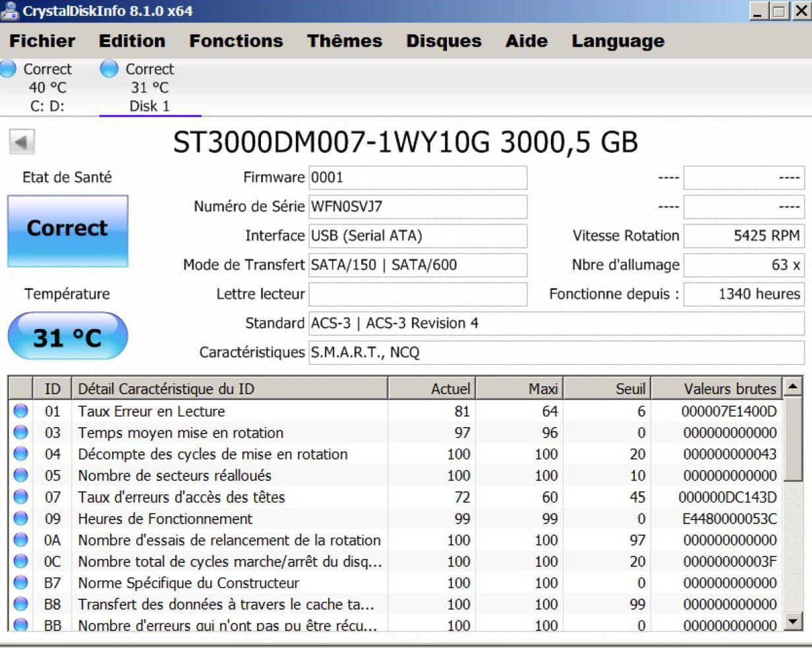Image resolution: width=812 pixels, height=648 pixels.
Task: Open the Fichier menu
Action: click(x=42, y=41)
